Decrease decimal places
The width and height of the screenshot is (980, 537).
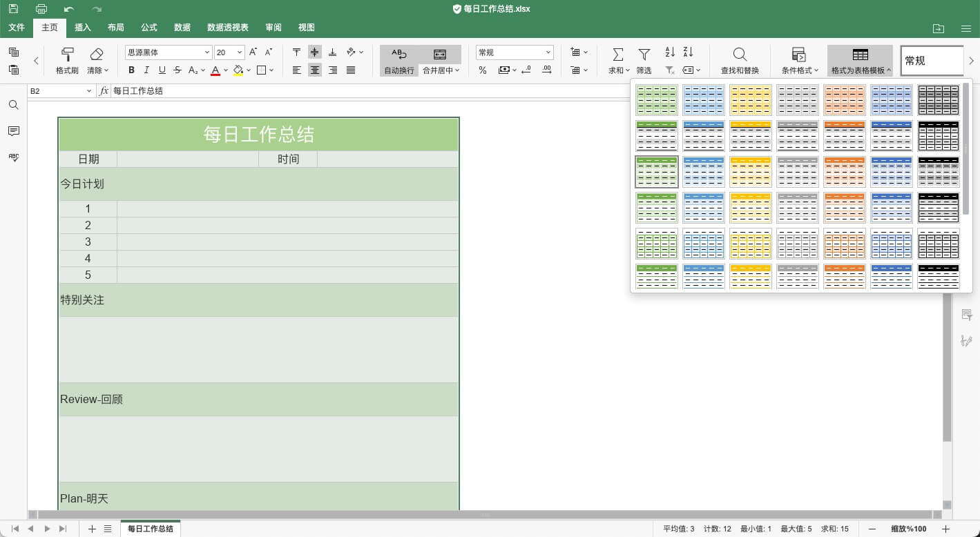526,70
